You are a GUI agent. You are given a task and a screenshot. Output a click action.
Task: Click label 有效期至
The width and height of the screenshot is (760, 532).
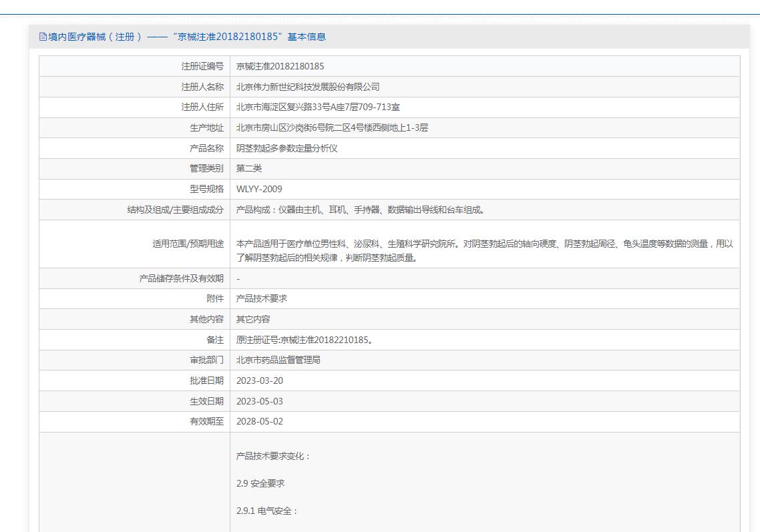click(x=206, y=422)
